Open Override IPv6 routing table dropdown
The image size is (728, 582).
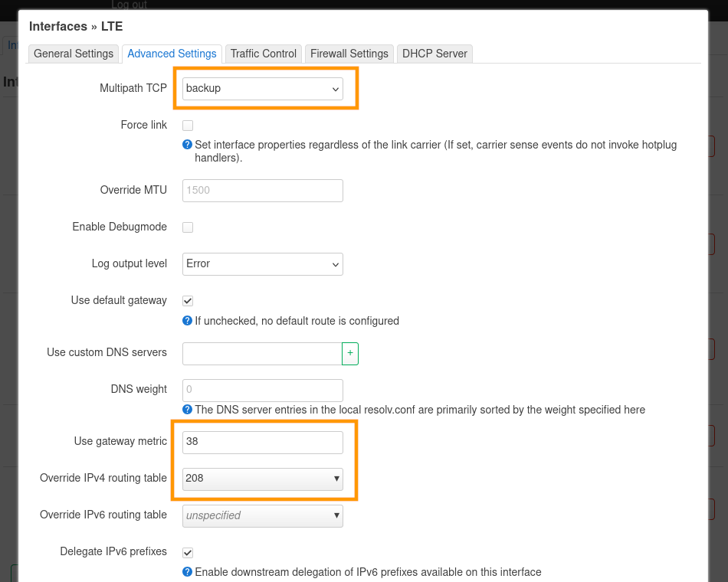click(262, 515)
